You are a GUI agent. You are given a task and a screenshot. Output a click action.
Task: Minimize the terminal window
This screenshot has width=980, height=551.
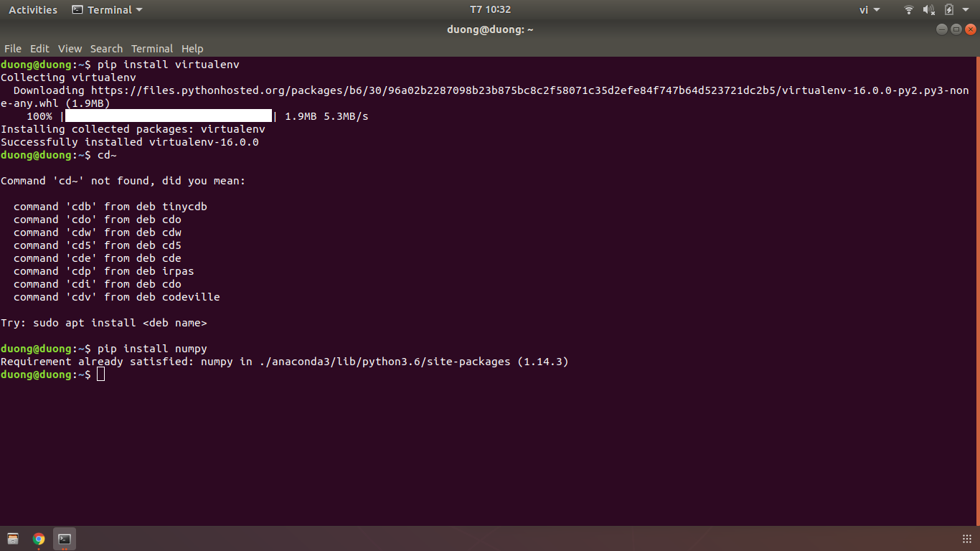(x=942, y=29)
